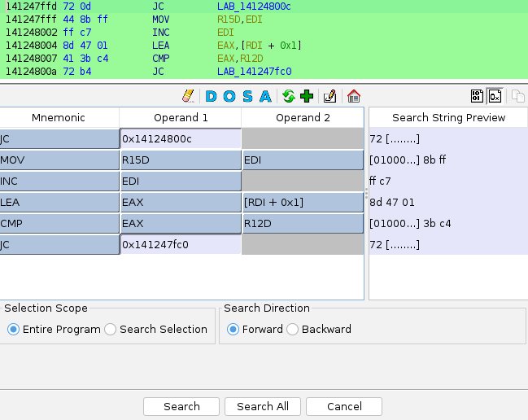Toggle the A mask addresses icon
The image size is (528, 420).
point(266,96)
